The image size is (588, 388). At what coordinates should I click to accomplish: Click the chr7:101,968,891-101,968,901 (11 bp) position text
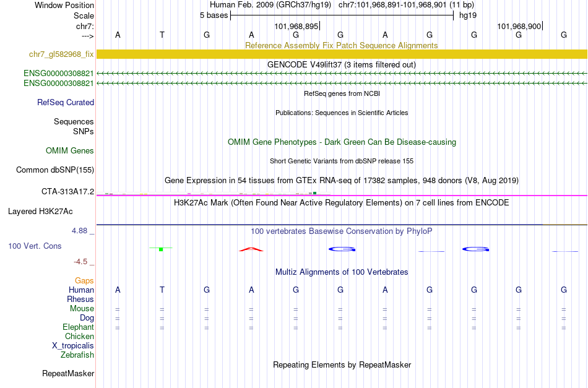406,5
